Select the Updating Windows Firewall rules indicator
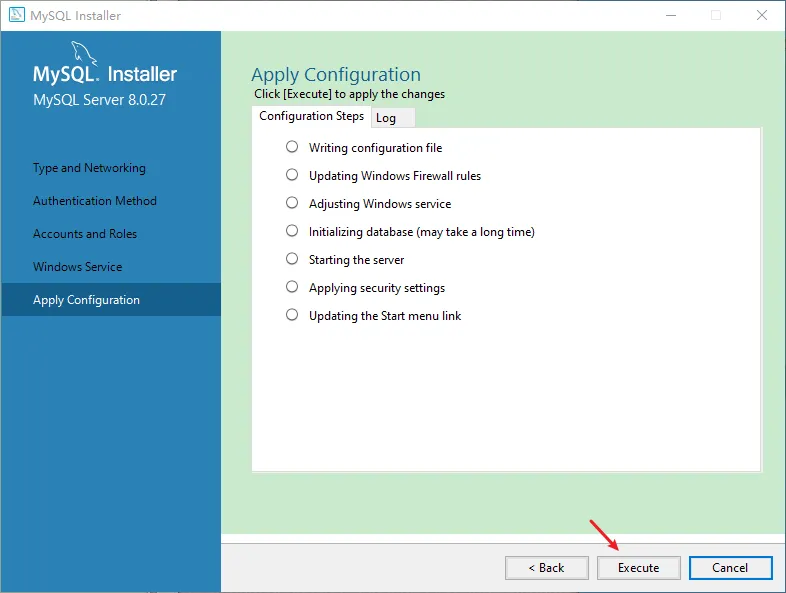 [292, 174]
